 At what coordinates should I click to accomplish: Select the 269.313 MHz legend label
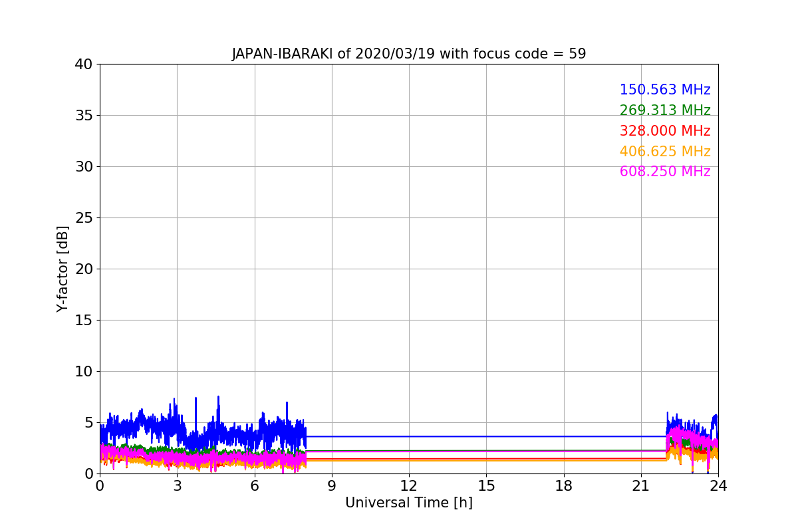click(665, 110)
